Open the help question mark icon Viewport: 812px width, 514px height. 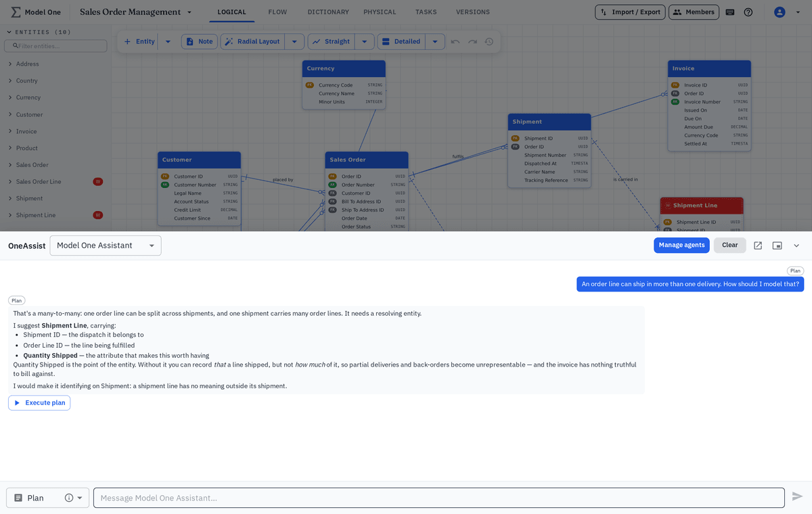click(748, 12)
